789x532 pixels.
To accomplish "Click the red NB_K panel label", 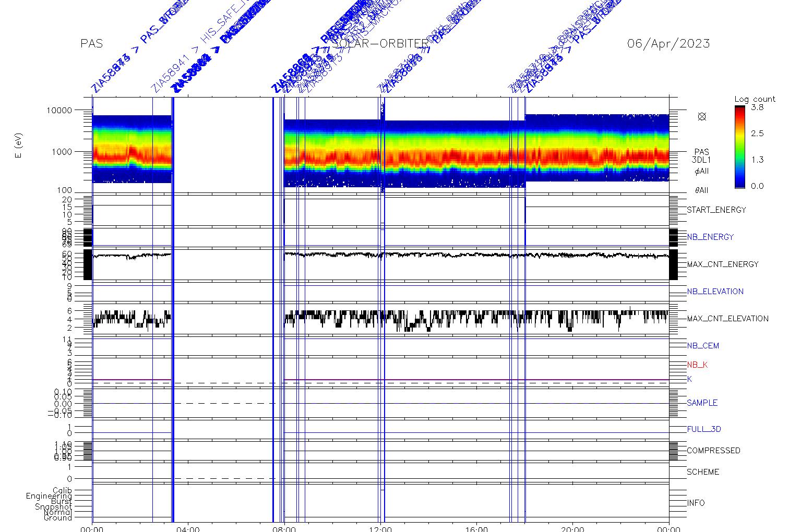I will point(697,365).
